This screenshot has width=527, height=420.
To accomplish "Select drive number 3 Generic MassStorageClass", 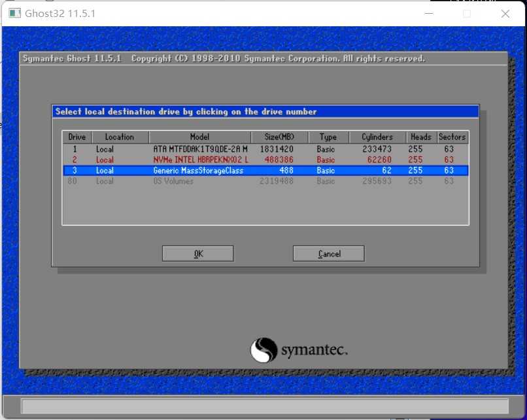I will (265, 171).
